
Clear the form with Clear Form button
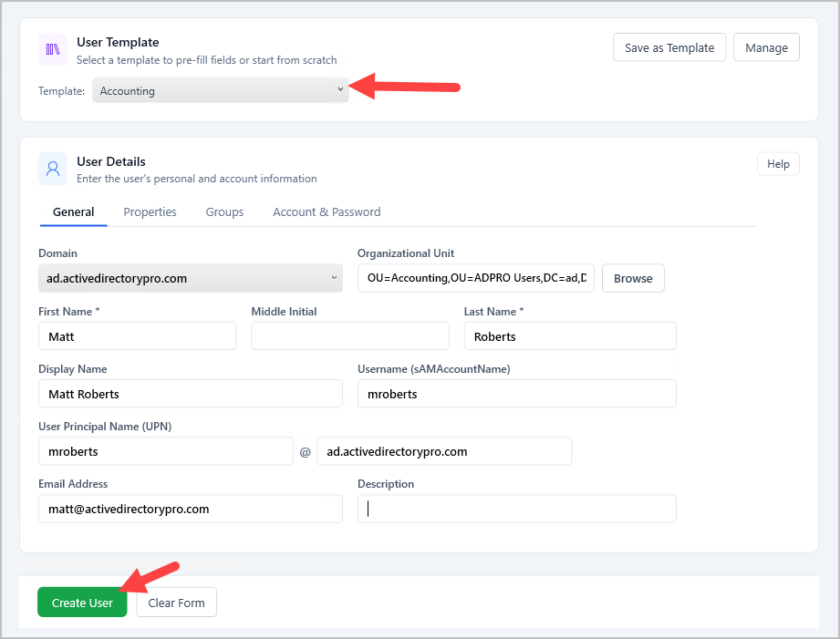176,602
